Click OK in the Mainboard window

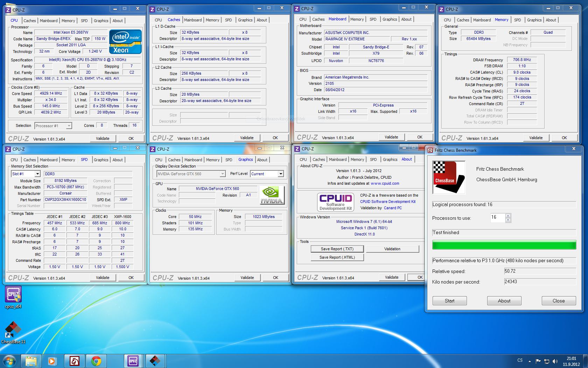point(420,137)
